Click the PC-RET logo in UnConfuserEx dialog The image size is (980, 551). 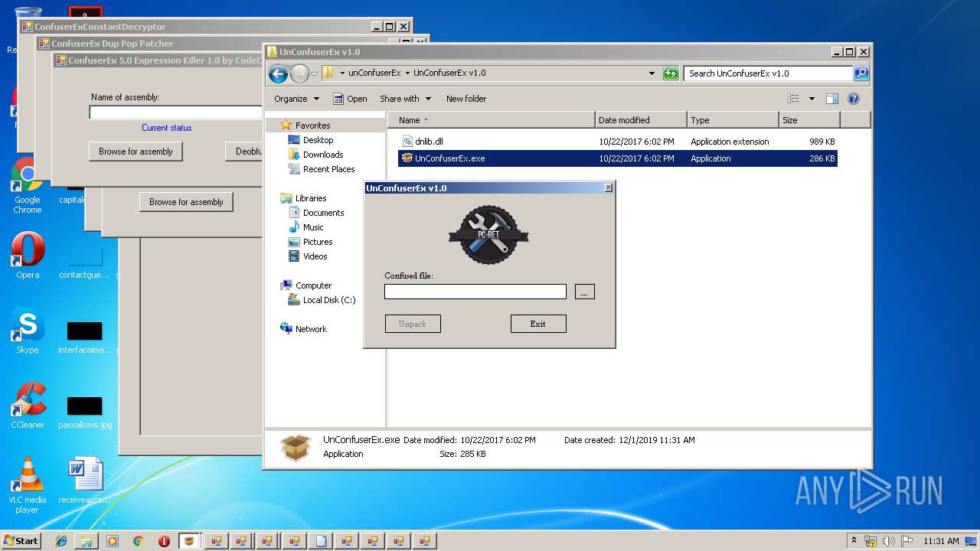(488, 235)
